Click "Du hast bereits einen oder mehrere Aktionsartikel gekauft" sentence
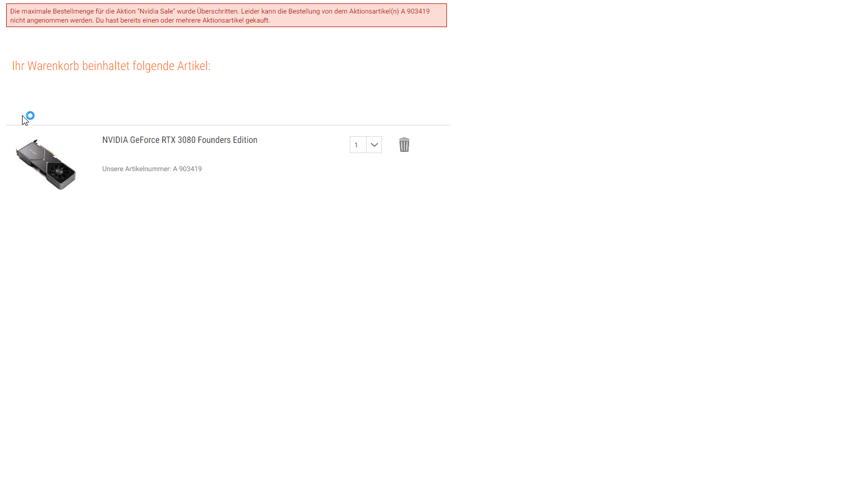This screenshot has height=488, width=868. click(x=183, y=20)
